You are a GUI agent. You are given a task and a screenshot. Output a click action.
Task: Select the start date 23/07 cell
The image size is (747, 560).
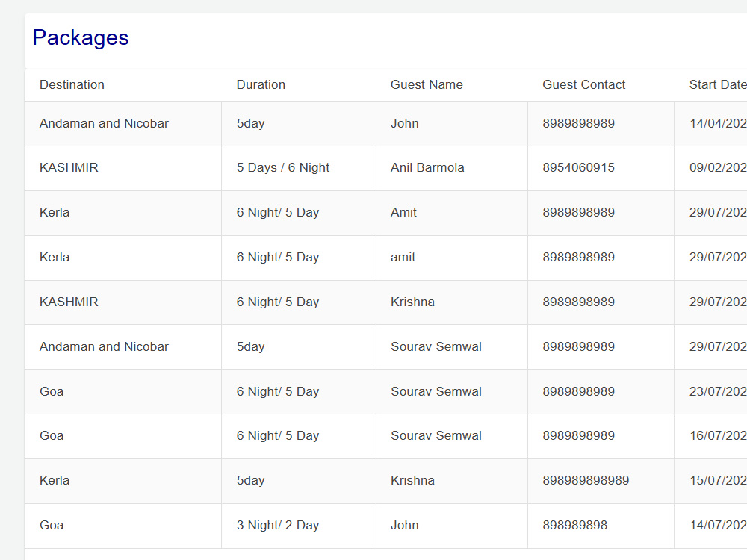tap(711, 391)
